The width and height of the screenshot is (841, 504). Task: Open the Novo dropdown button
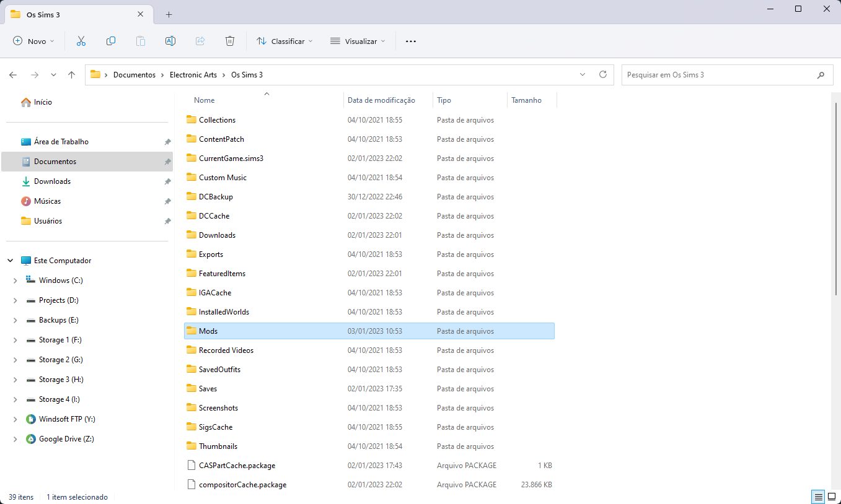tap(34, 41)
